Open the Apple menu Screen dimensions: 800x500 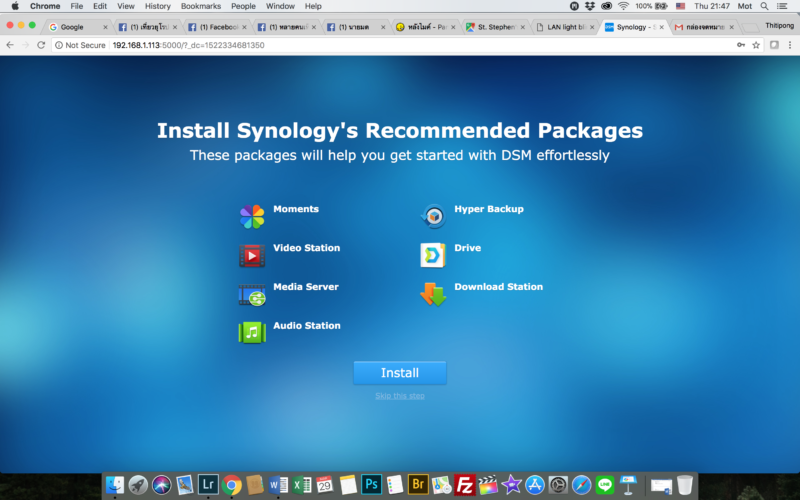coord(15,6)
